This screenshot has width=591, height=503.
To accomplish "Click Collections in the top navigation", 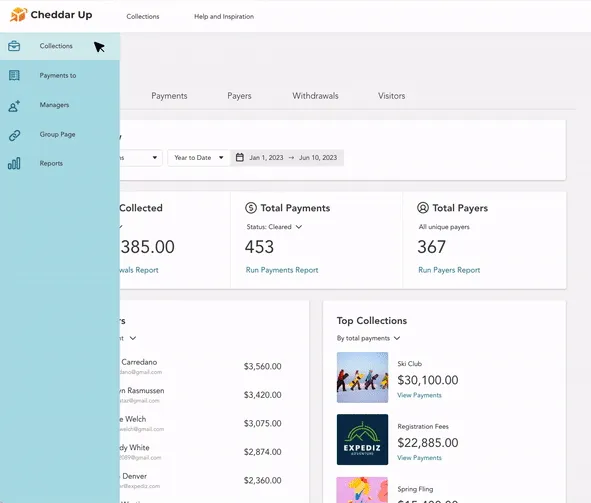I will 143,16.
